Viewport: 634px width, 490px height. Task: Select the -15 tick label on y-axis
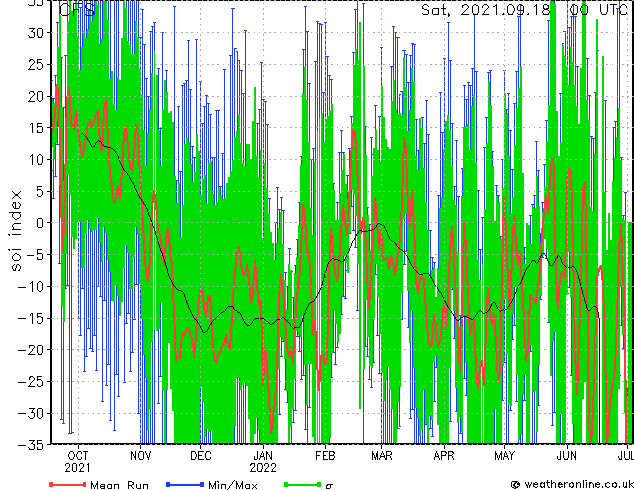pyautogui.click(x=33, y=318)
